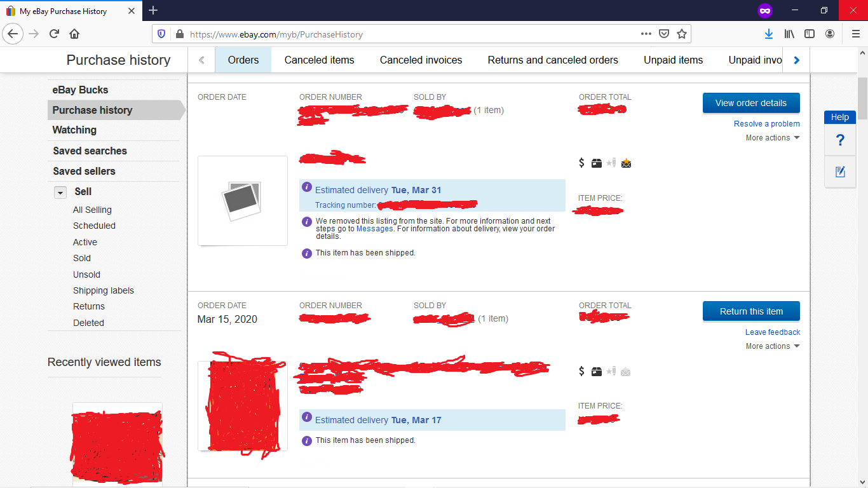Show earlier tabs with left chevron

[202, 60]
